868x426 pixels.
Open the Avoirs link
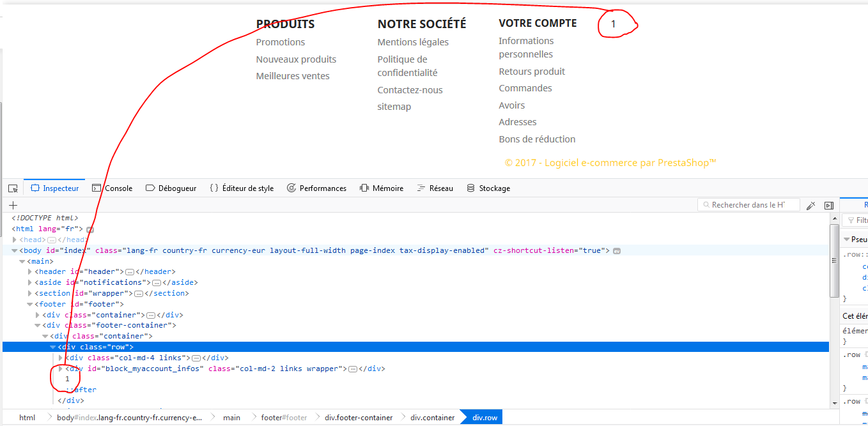(x=512, y=105)
